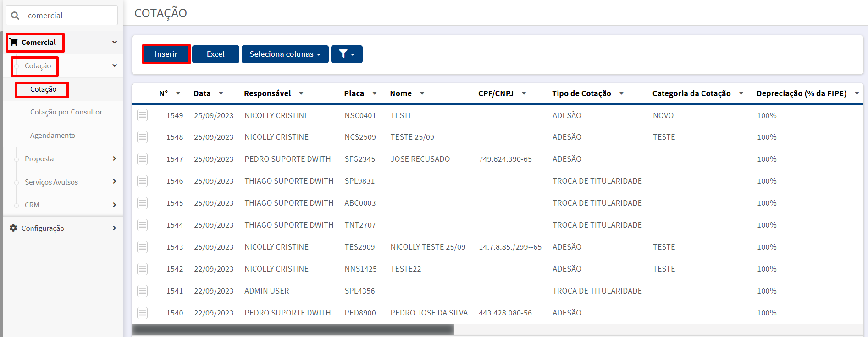Focus the sidebar search field
Screen dimensions: 868x337
pos(61,16)
